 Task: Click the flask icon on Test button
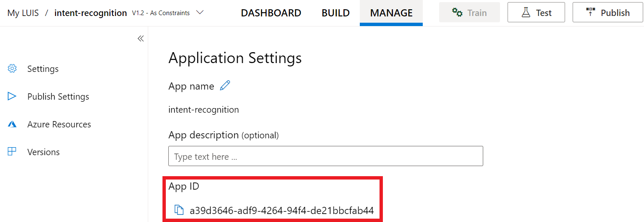[526, 13]
